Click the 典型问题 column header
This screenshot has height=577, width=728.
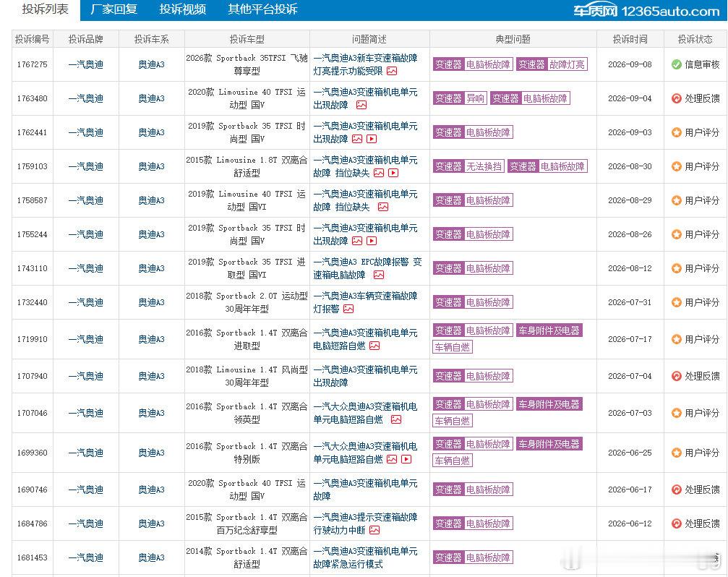click(513, 39)
